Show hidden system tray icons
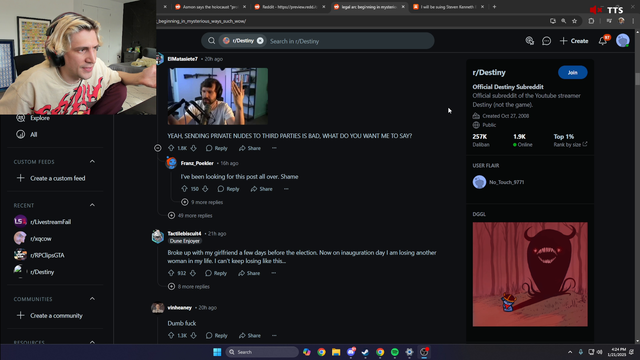The width and height of the screenshot is (640, 360). point(570,352)
